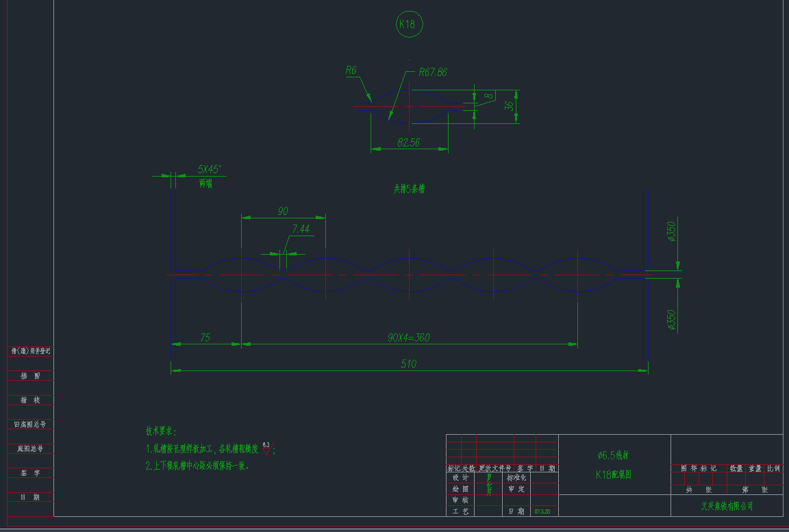Click the 技术要求 heading
This screenshot has height=532, width=789.
point(161,431)
